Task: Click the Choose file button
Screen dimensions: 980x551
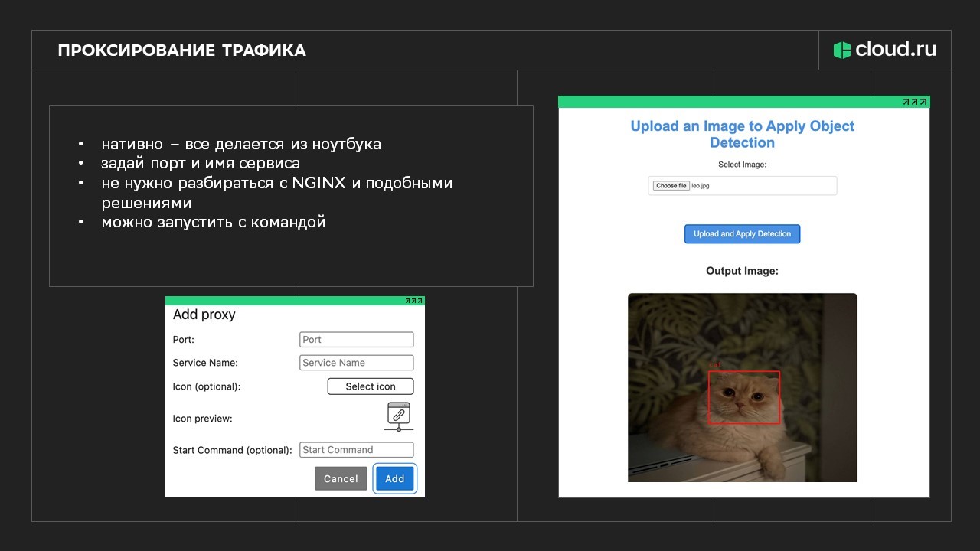Action: pyautogui.click(x=671, y=185)
